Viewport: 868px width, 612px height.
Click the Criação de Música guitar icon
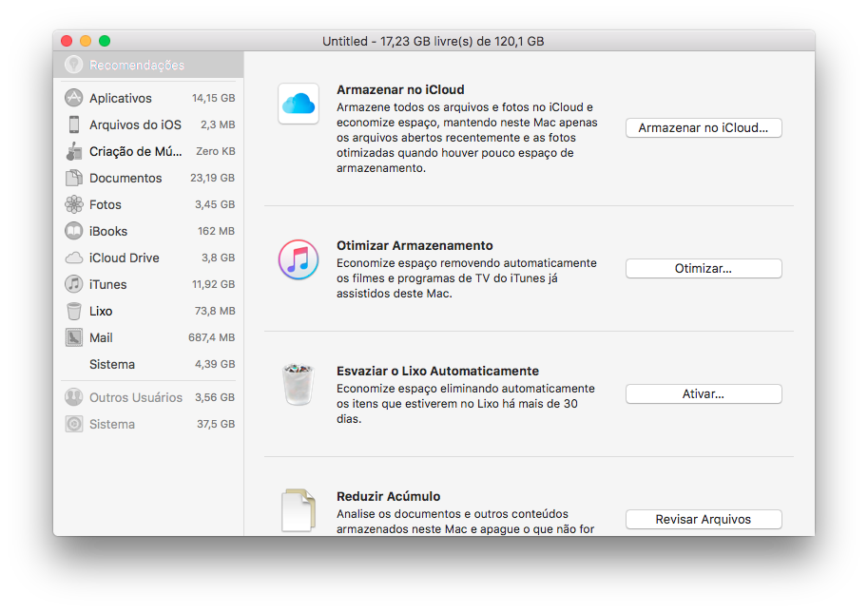[73, 151]
